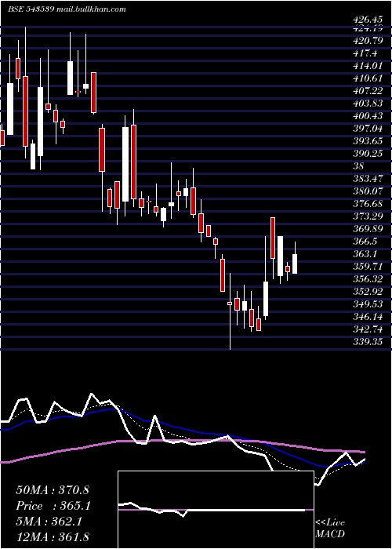Click the 397.04 price label
This screenshot has height=549, width=392.
tap(368, 129)
